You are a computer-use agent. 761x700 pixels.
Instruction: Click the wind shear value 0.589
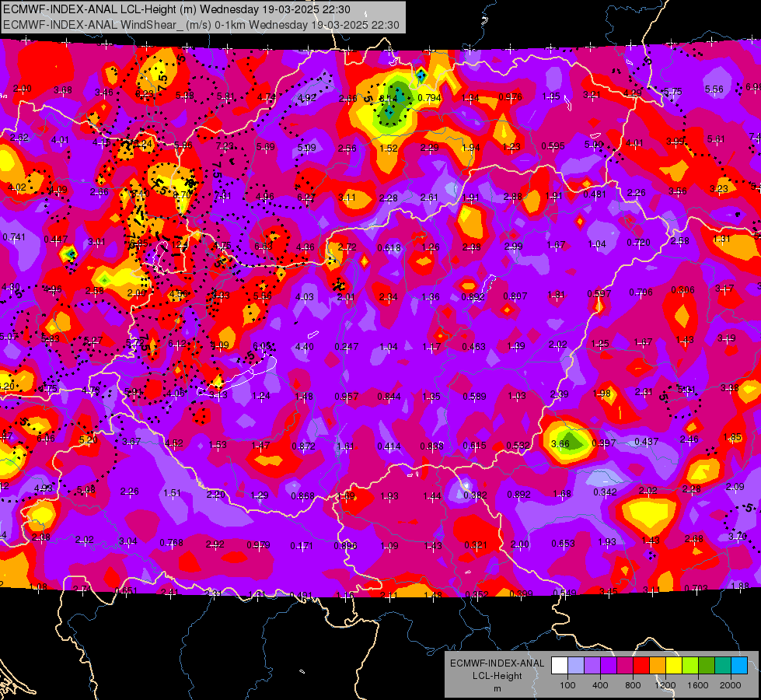[474, 396]
